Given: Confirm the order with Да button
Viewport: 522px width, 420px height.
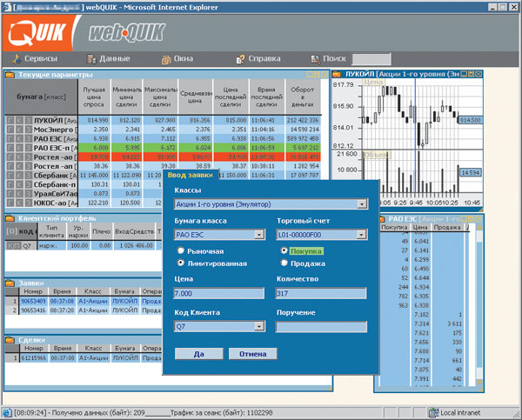Looking at the screenshot, I should [x=199, y=354].
